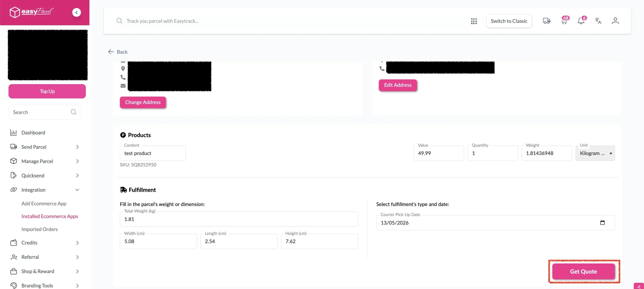The width and height of the screenshot is (644, 289).
Task: Click the Courier Pick-Up Date field
Action: pyautogui.click(x=495, y=223)
